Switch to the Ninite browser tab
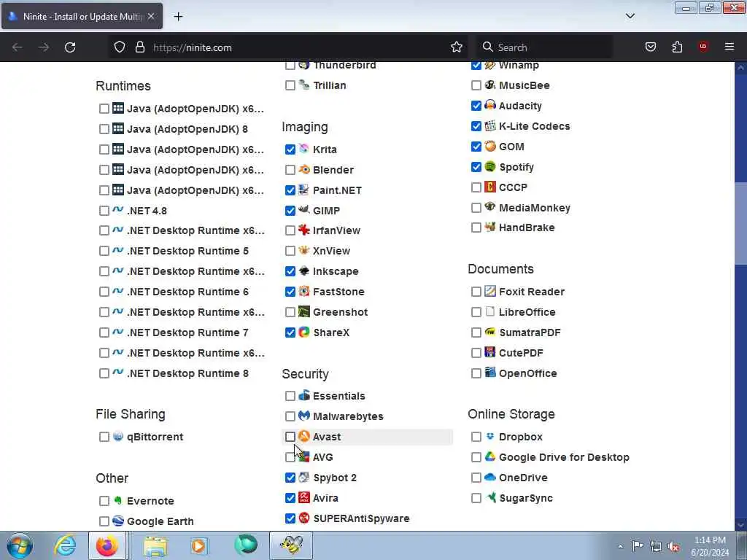This screenshot has height=560, width=747. click(x=82, y=16)
